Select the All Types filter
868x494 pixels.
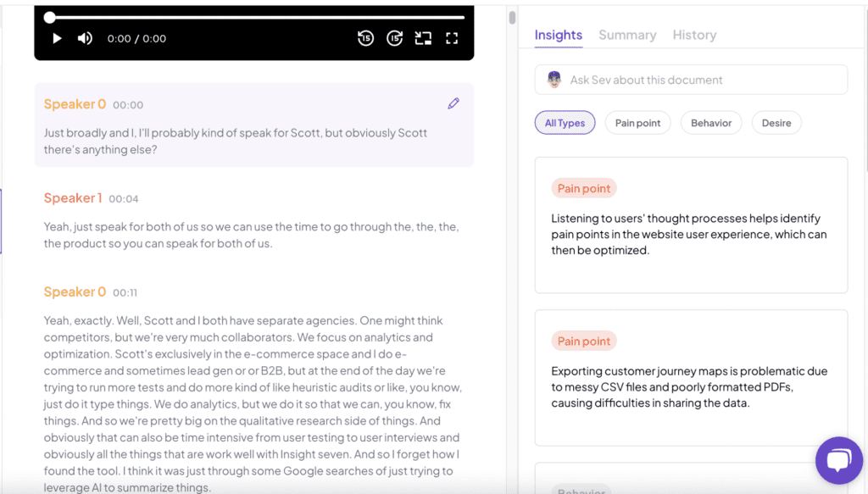pos(565,123)
